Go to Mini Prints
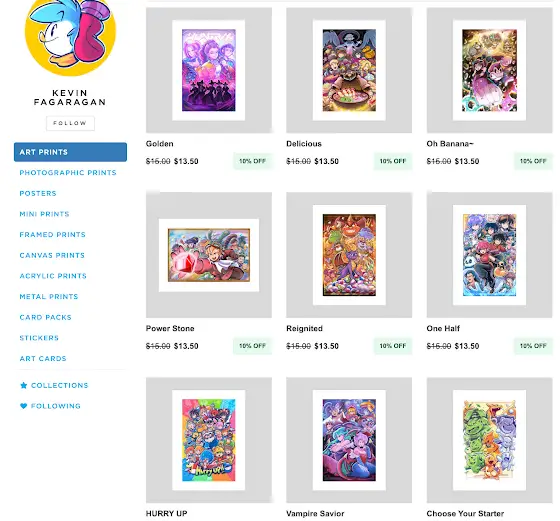 coord(44,214)
